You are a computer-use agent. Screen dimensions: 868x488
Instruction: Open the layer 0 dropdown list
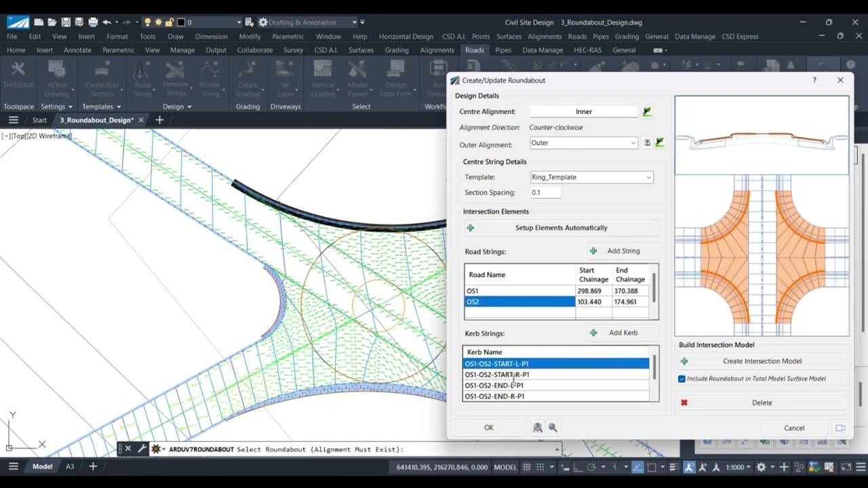239,22
